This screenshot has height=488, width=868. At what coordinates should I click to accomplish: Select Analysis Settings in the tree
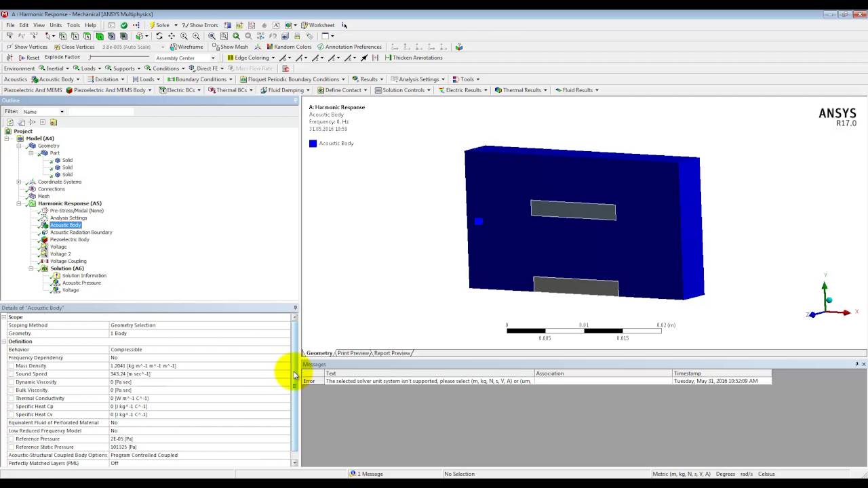click(x=68, y=218)
